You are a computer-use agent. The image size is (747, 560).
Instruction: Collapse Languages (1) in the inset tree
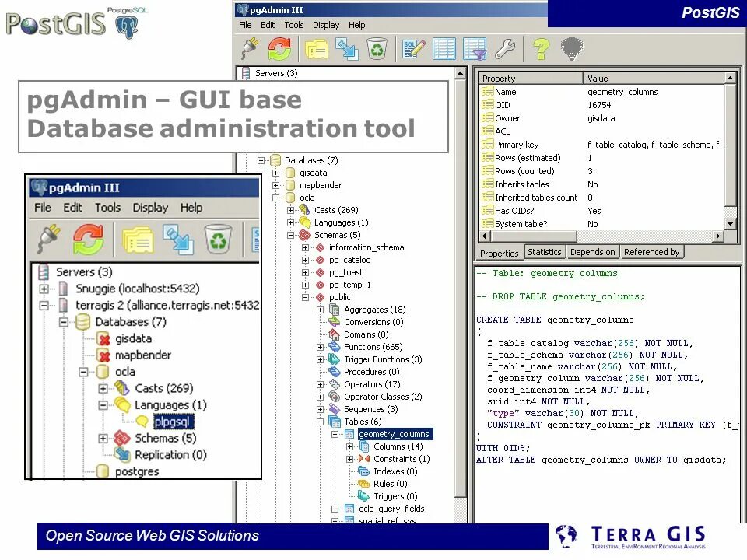pos(103,405)
